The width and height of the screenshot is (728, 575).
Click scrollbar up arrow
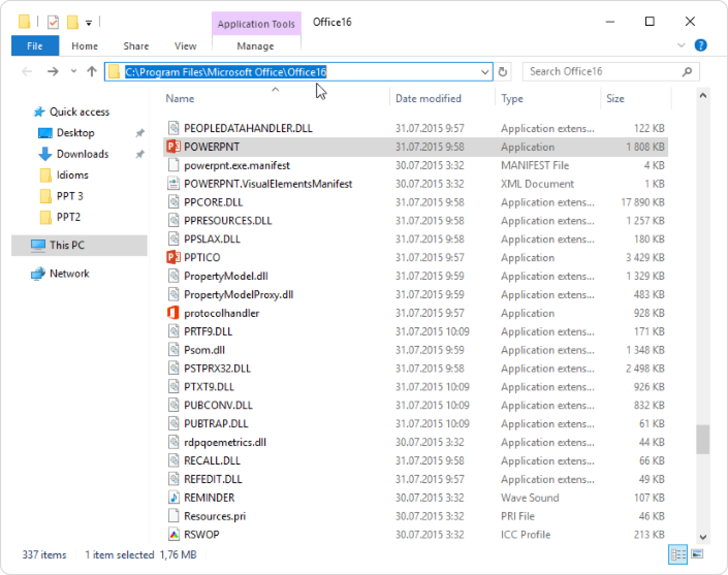[703, 95]
